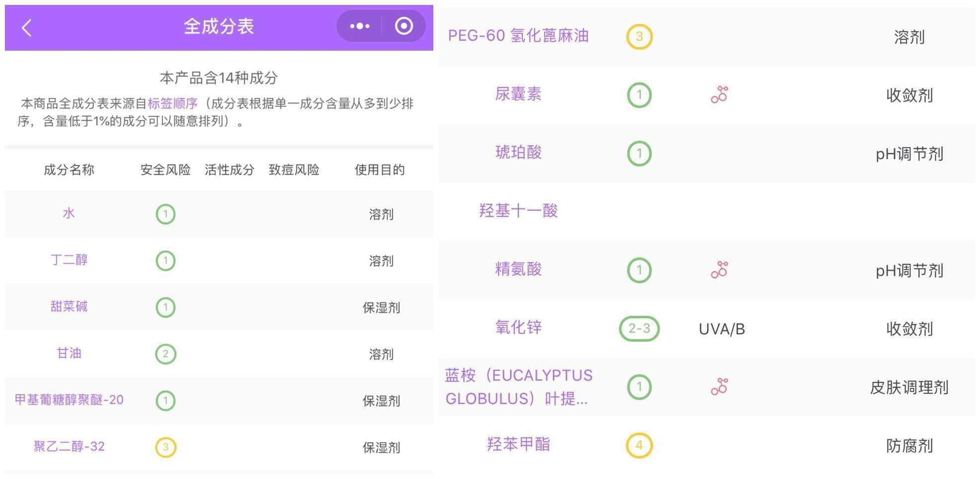Select ingredient 甲基葡糖醇聚醚-20

(x=69, y=400)
